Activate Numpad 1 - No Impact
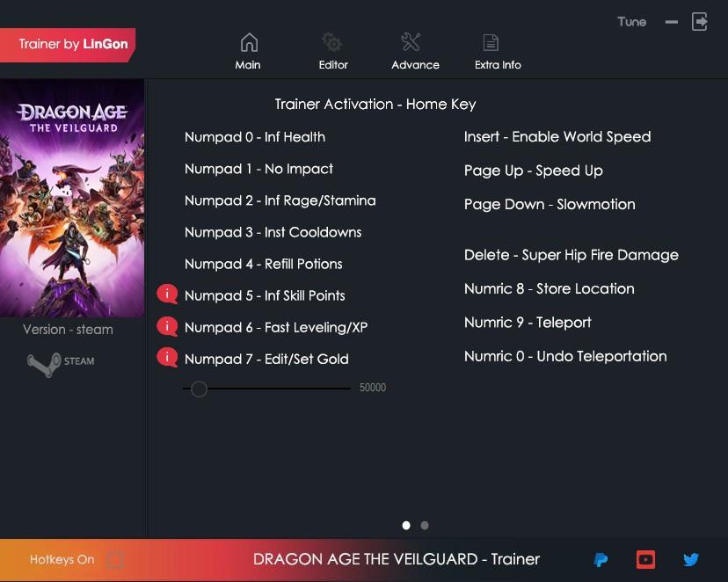The width and height of the screenshot is (728, 582). (x=258, y=169)
